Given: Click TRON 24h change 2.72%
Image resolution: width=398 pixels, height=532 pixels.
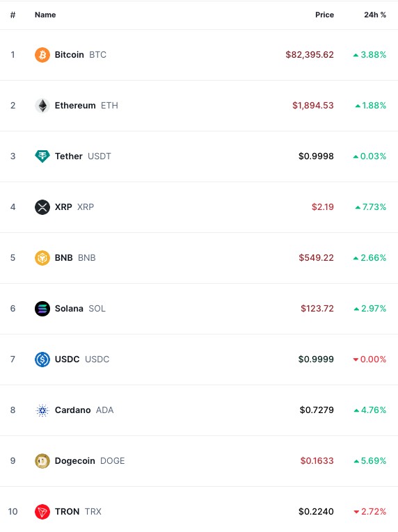Looking at the screenshot, I should 369,512.
